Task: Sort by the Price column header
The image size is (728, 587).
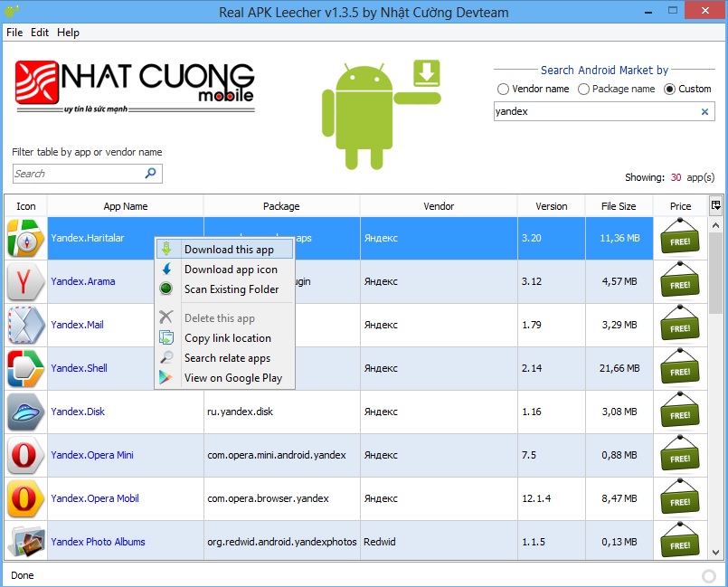Action: click(x=680, y=206)
